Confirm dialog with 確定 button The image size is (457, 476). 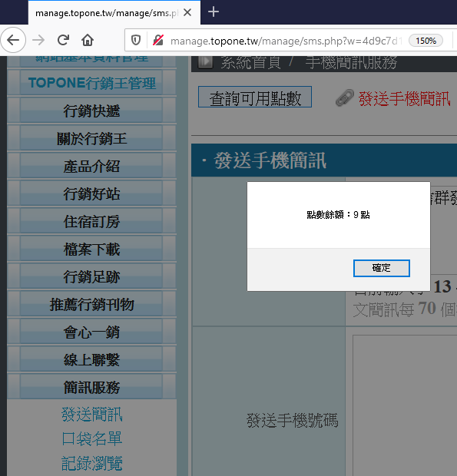click(x=382, y=268)
